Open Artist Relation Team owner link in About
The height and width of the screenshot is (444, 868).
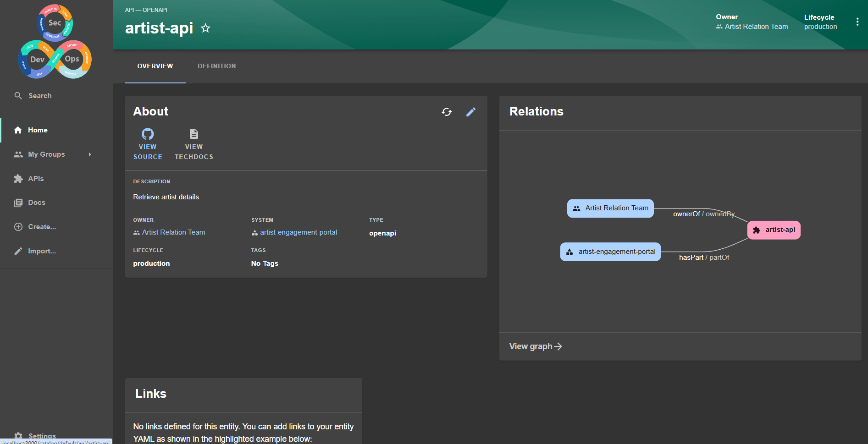(173, 232)
